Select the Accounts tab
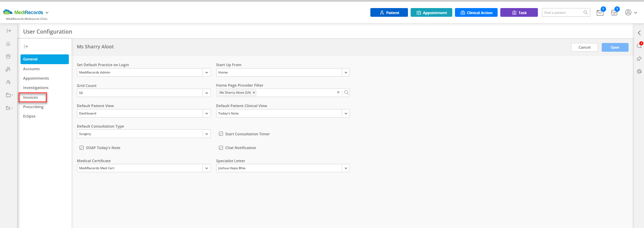This screenshot has width=644, height=228. [31, 69]
